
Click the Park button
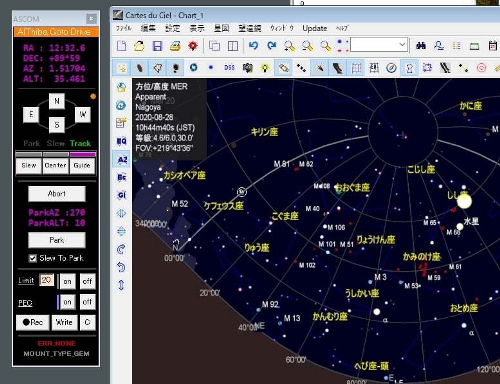tap(57, 240)
